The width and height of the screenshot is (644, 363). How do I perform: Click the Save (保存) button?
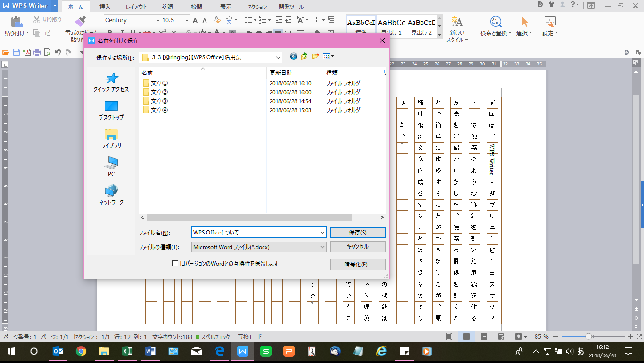coord(358,233)
